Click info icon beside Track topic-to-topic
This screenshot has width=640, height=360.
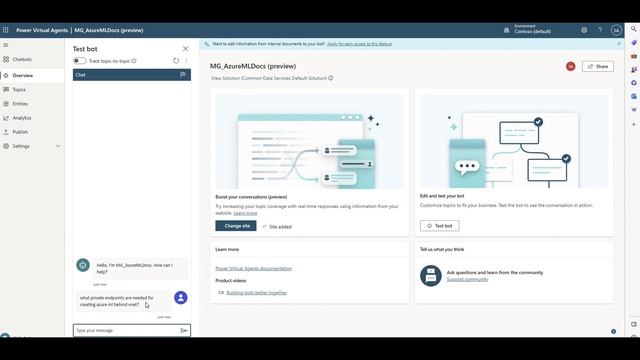134,61
